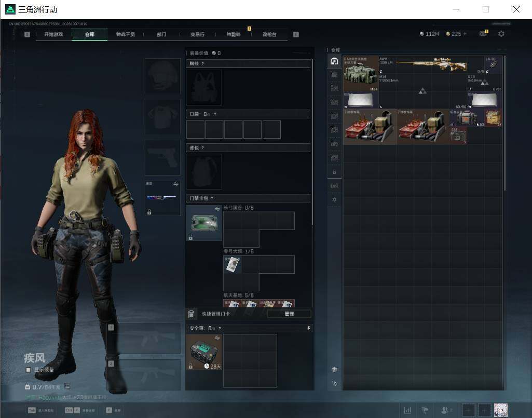
Task: Open the weight detail list icon
Action: click(67, 386)
